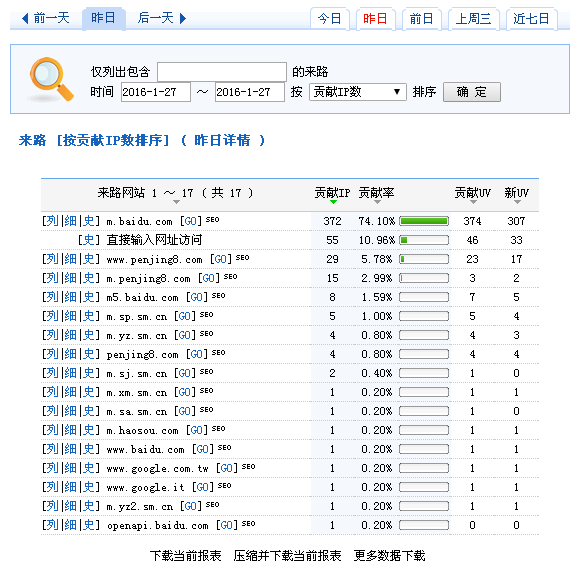Click GO link next to m.xm.sm.cn
This screenshot has width=577, height=571.
click(x=185, y=392)
